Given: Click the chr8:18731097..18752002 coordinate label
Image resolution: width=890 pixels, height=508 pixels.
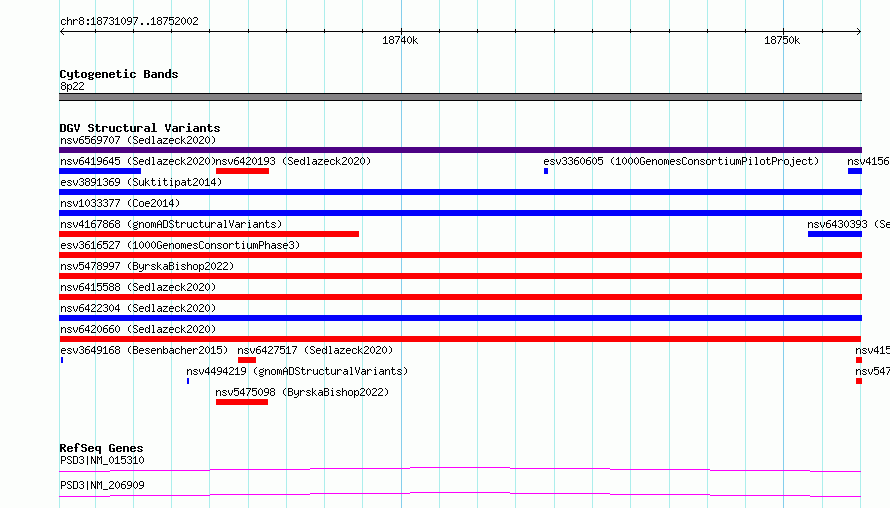Looking at the screenshot, I should click(129, 21).
